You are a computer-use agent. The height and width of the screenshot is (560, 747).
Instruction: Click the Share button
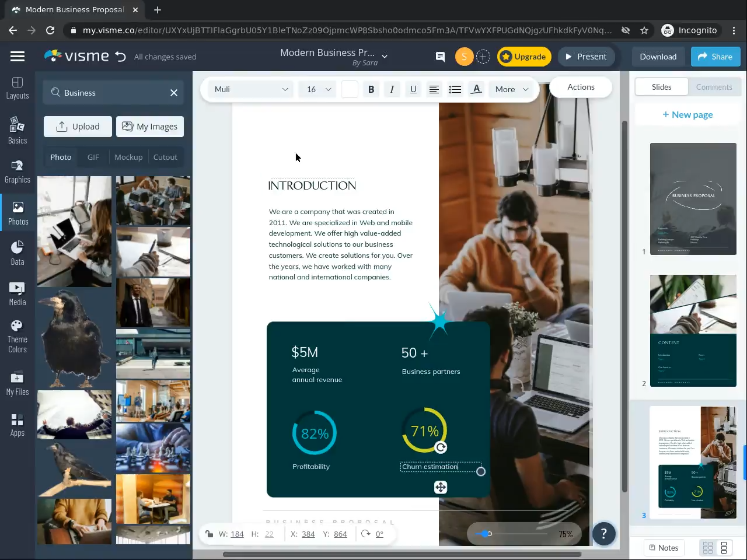click(715, 57)
